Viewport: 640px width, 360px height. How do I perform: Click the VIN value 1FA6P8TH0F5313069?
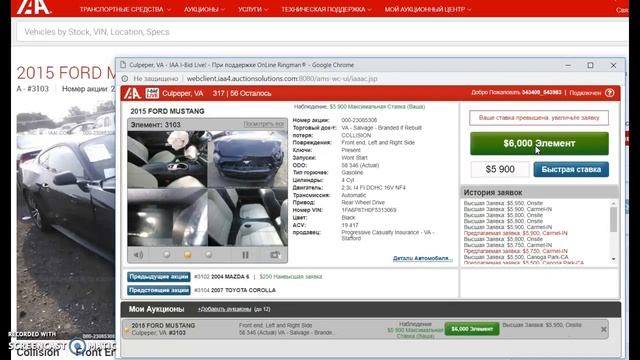(x=369, y=210)
